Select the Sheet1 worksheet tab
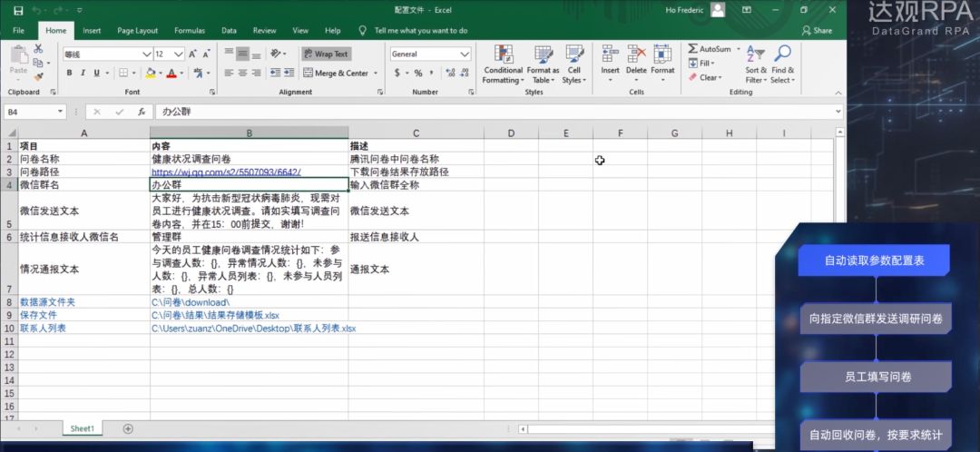Viewport: 980px width, 452px height. [x=82, y=429]
